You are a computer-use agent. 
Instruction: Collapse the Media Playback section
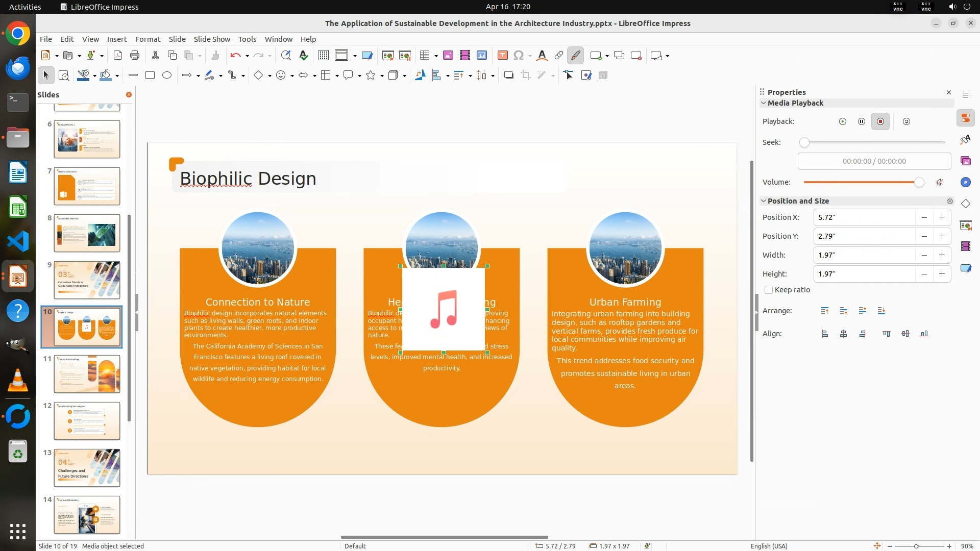[x=764, y=103]
